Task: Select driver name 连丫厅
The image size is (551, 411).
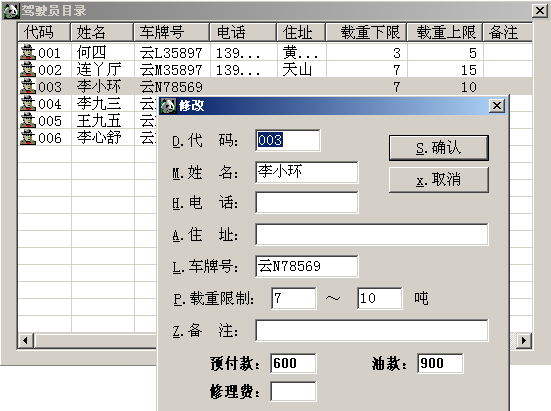Action: pos(99,70)
